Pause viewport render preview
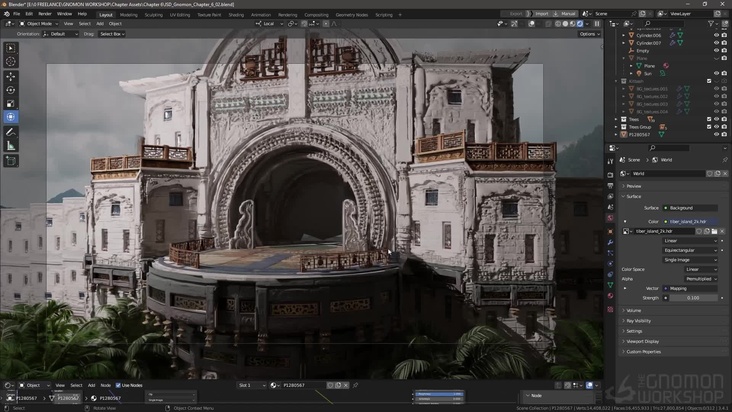 [x=597, y=24]
